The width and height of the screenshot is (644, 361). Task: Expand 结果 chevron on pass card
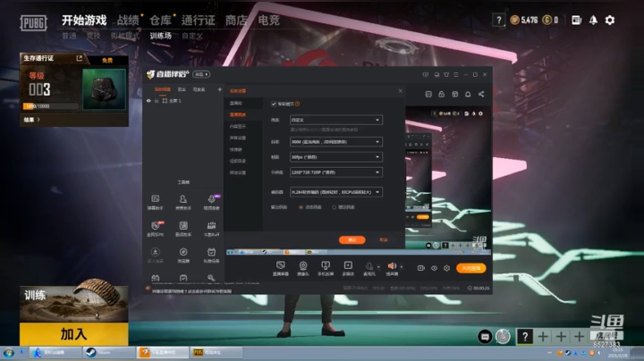pyautogui.click(x=38, y=120)
